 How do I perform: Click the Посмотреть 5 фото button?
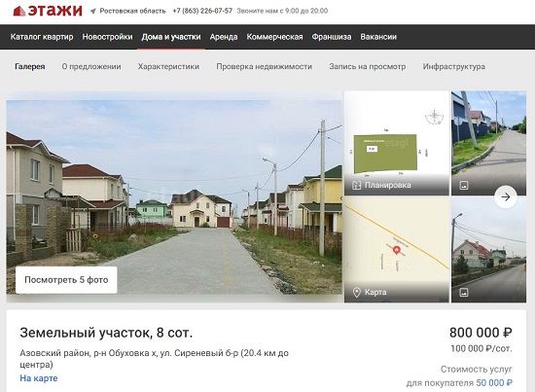pyautogui.click(x=66, y=280)
